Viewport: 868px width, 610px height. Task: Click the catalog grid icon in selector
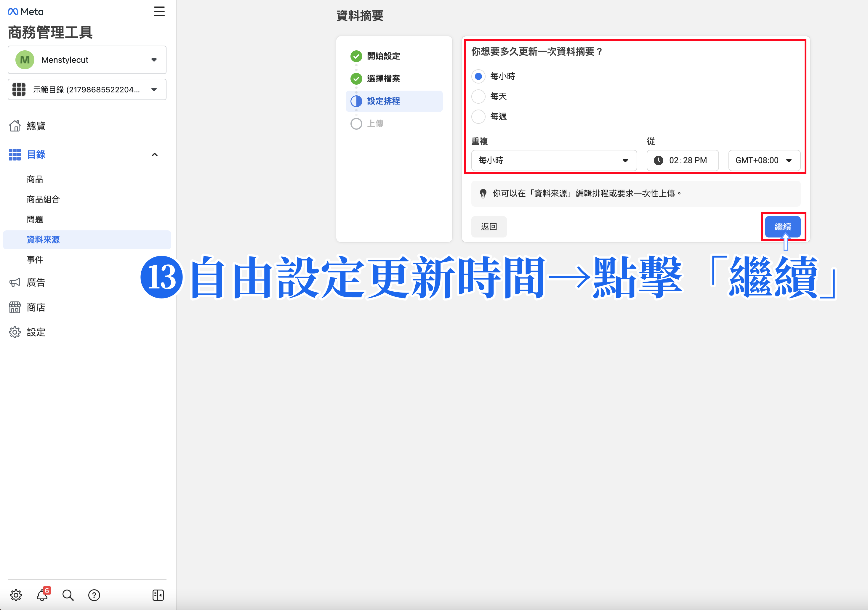pyautogui.click(x=19, y=89)
